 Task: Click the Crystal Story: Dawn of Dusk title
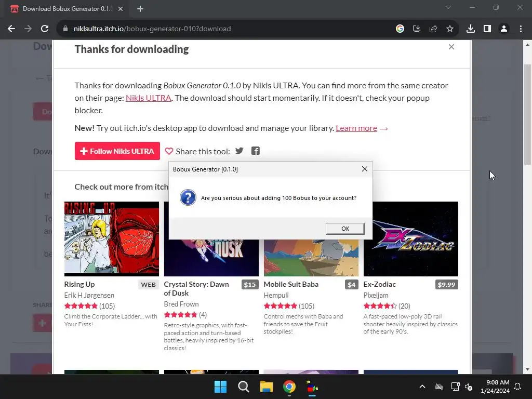pyautogui.click(x=196, y=289)
